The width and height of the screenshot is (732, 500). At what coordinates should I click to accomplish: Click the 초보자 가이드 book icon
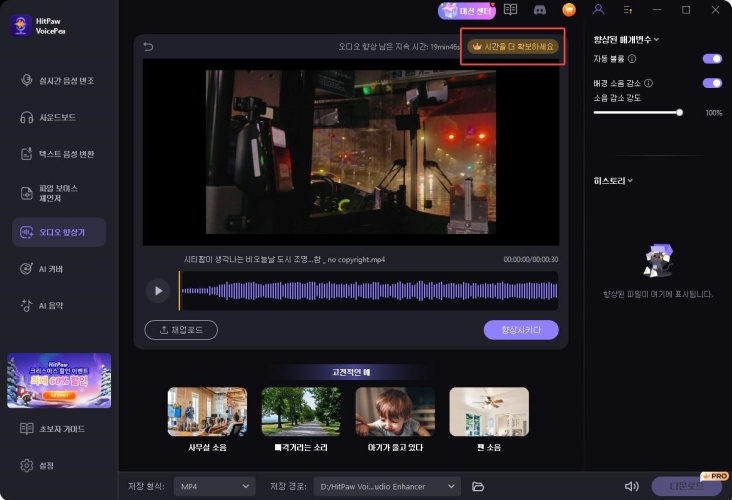pyautogui.click(x=27, y=429)
